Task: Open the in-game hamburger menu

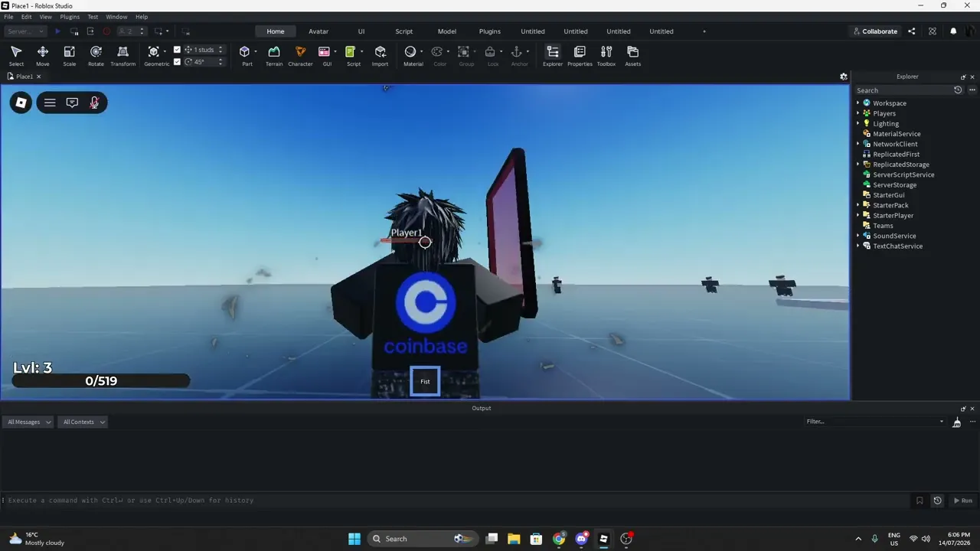Action: click(50, 103)
